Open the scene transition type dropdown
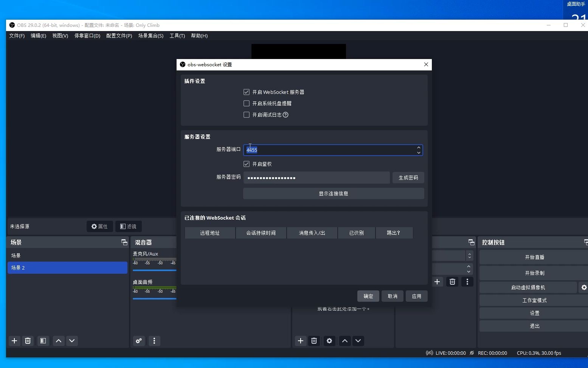588x368 pixels. click(x=469, y=256)
